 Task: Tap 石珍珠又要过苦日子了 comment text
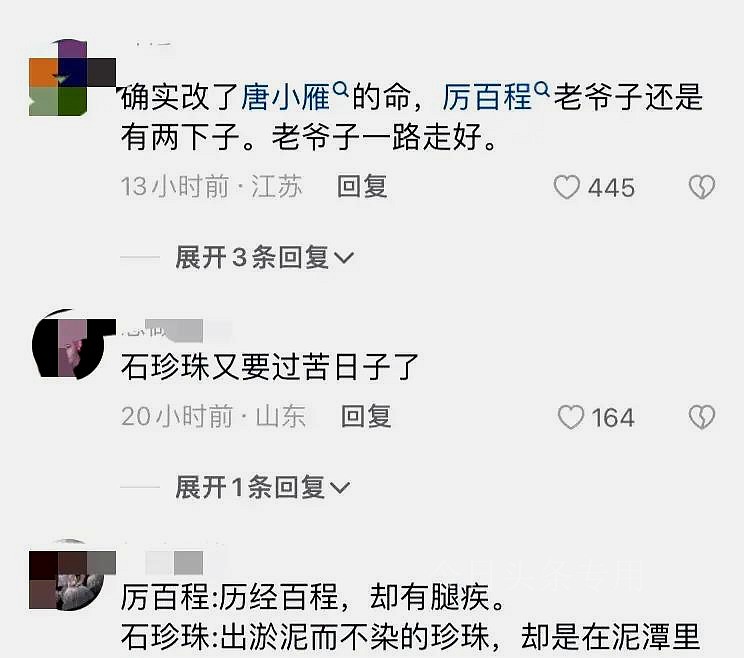tap(270, 367)
